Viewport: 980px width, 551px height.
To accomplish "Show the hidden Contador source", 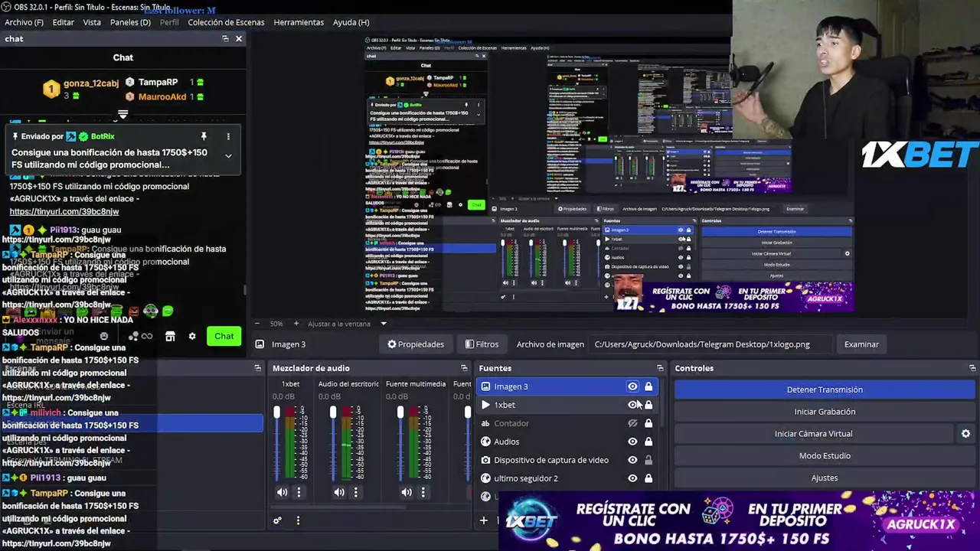I will pyautogui.click(x=632, y=423).
